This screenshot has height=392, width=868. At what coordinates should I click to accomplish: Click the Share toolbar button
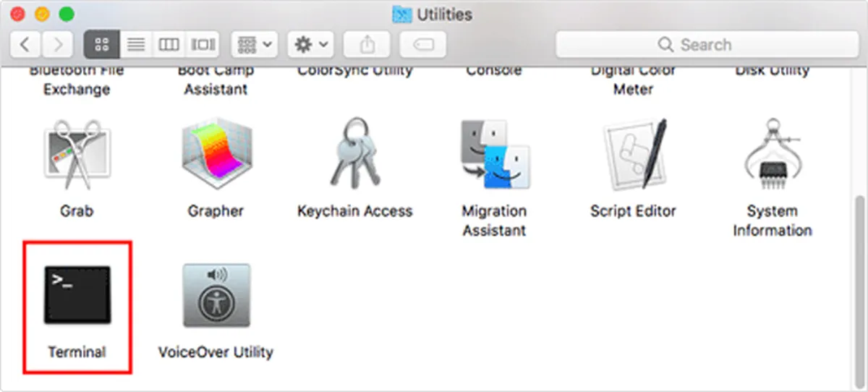[367, 45]
